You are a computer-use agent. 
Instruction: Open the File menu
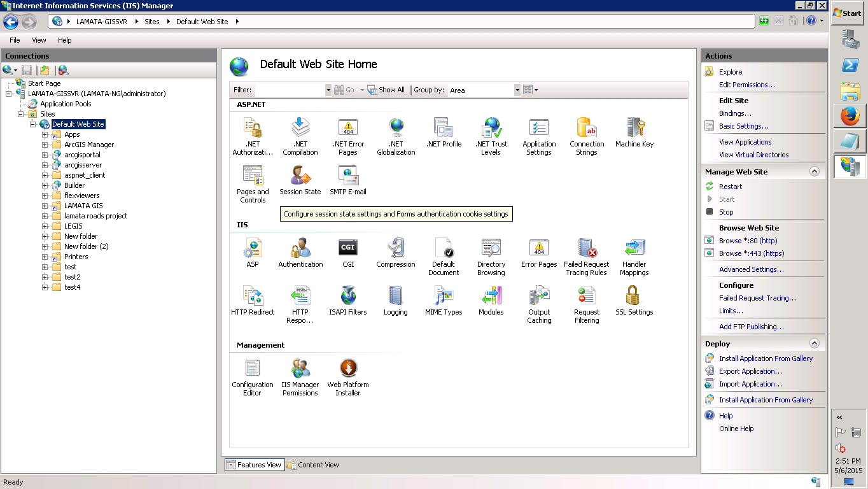coord(15,40)
